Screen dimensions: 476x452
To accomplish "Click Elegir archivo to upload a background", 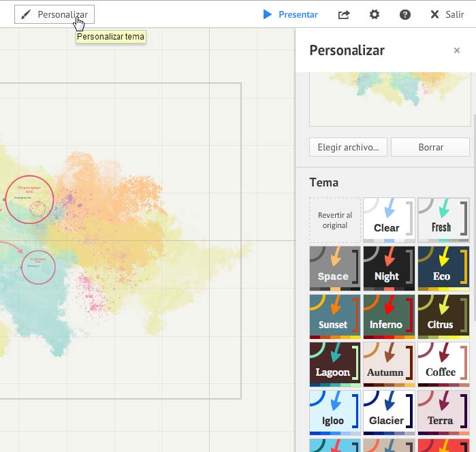I will click(x=348, y=147).
